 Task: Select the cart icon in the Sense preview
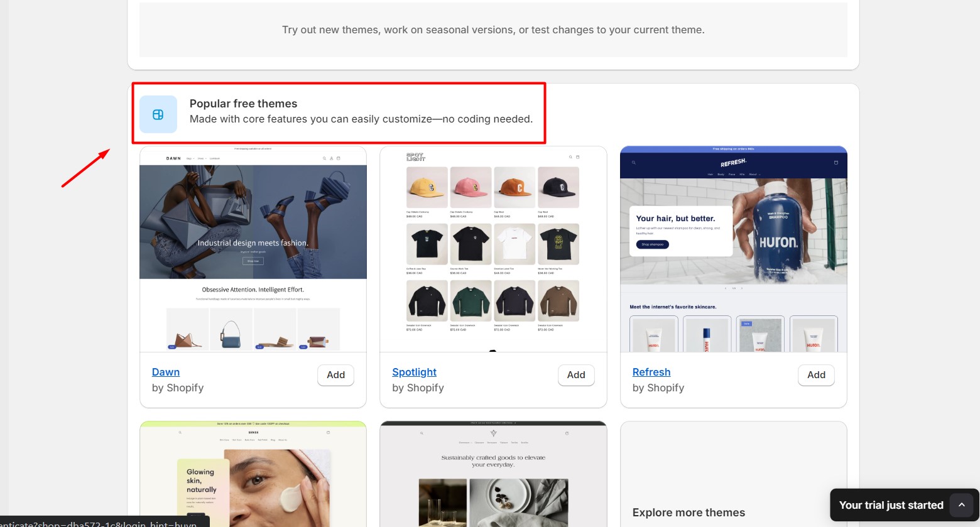tap(328, 432)
